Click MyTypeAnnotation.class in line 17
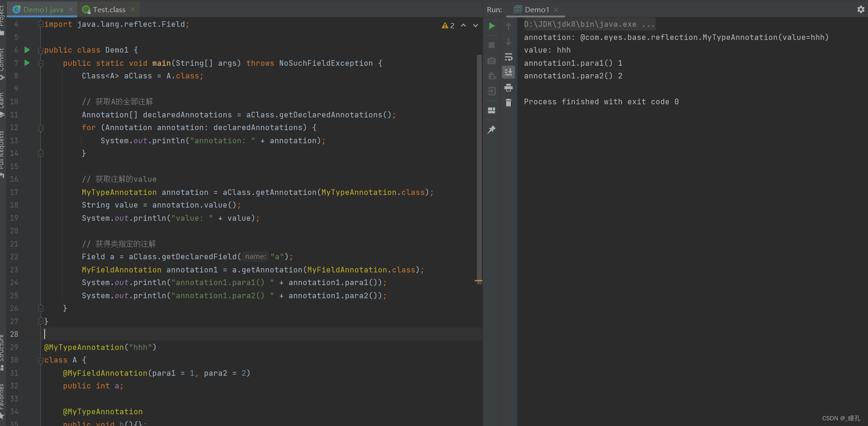The height and width of the screenshot is (426, 868). pyautogui.click(x=373, y=192)
